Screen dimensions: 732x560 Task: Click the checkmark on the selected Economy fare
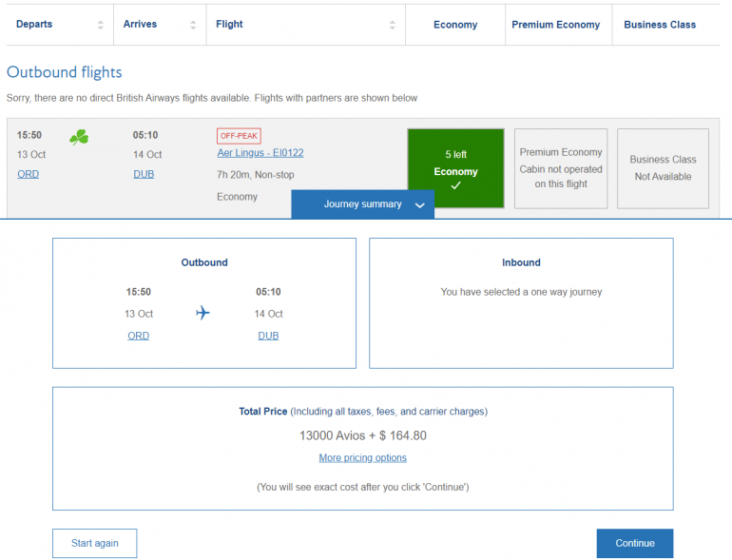455,186
